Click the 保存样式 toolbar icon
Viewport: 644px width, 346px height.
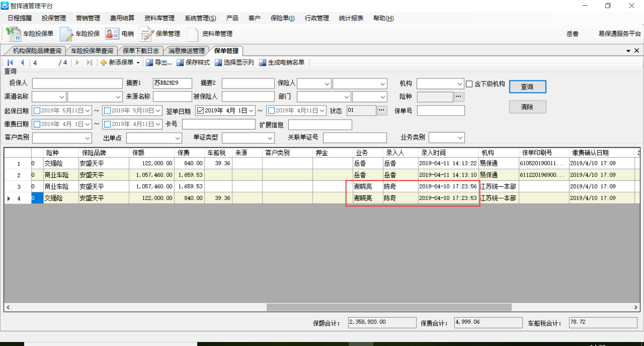[180, 63]
